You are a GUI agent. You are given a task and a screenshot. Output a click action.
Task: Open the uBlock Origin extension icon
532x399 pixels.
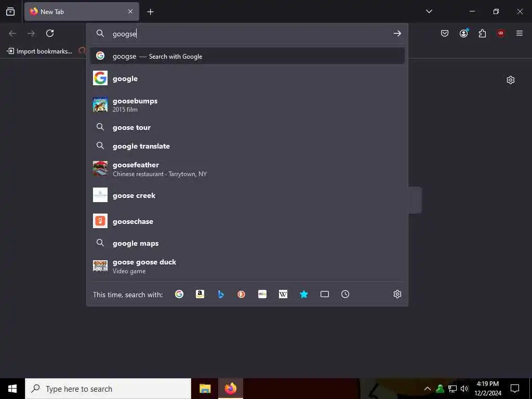500,33
